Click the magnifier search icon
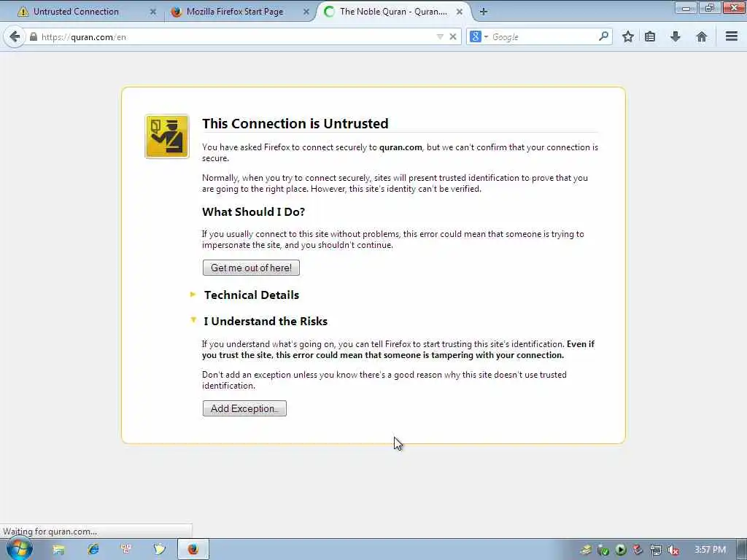Screen dimensions: 747x560 (603, 36)
